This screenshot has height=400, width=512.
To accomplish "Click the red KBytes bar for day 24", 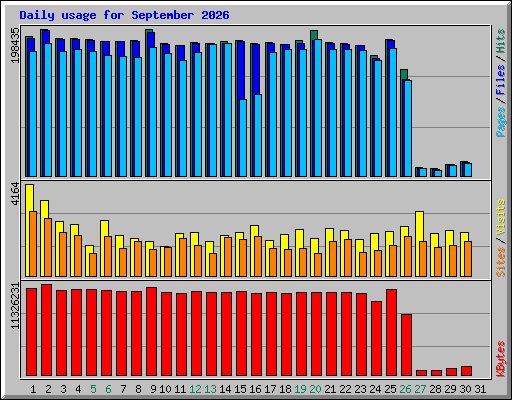I will pos(377,339).
